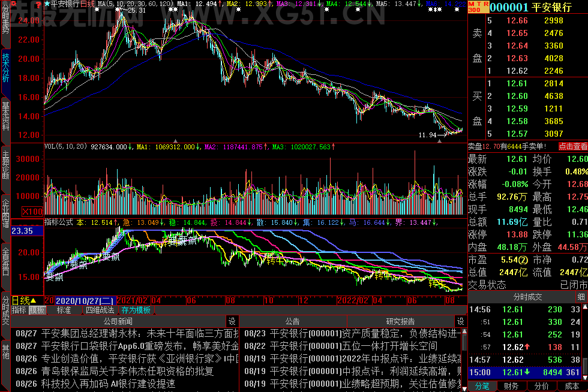
Task: Click the MTR 300 badge icon
Action: click(478, 7)
